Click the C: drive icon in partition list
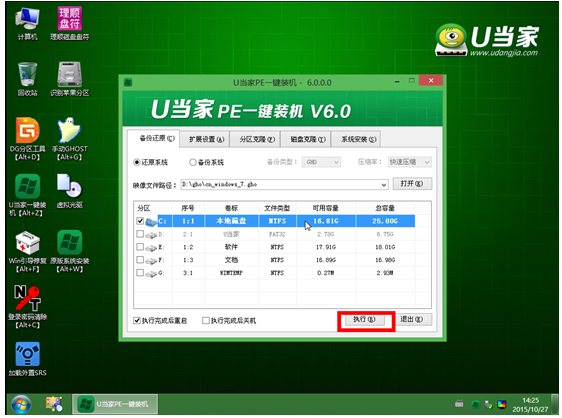 point(151,222)
